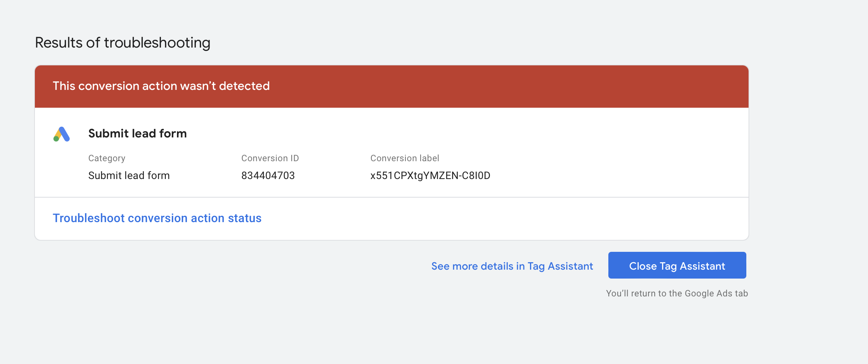Click blank card space right of conversion label value
The width and height of the screenshot is (868, 364).
pos(619,175)
